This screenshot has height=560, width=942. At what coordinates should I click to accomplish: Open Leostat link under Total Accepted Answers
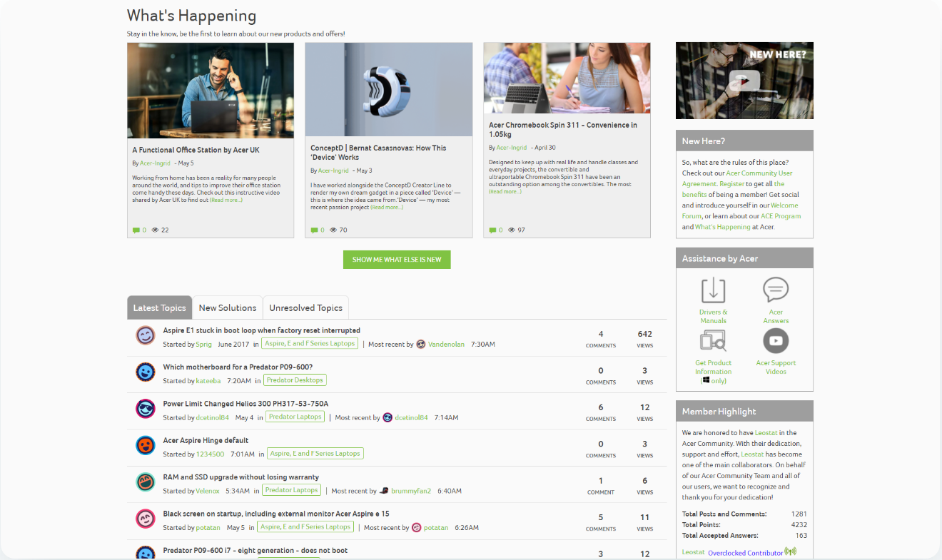(693, 553)
